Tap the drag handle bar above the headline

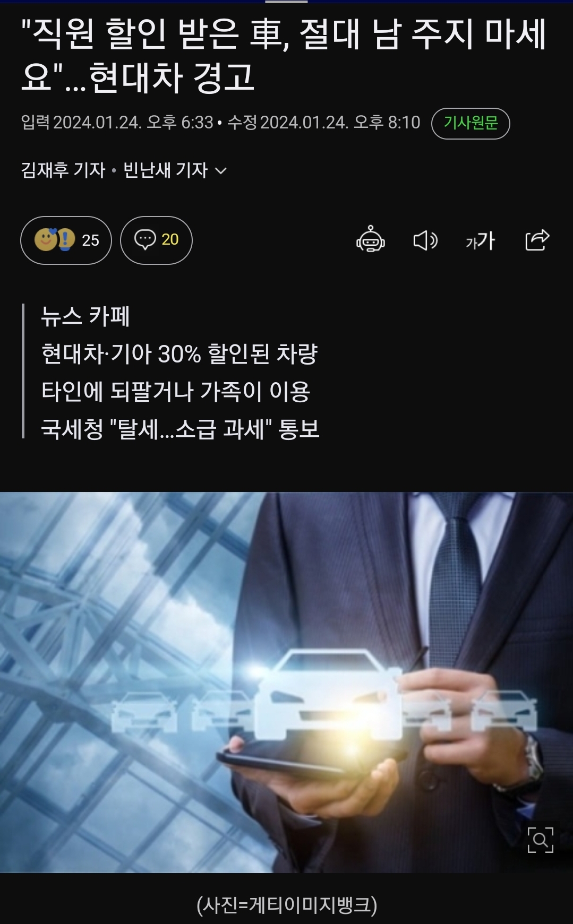coord(286,2)
